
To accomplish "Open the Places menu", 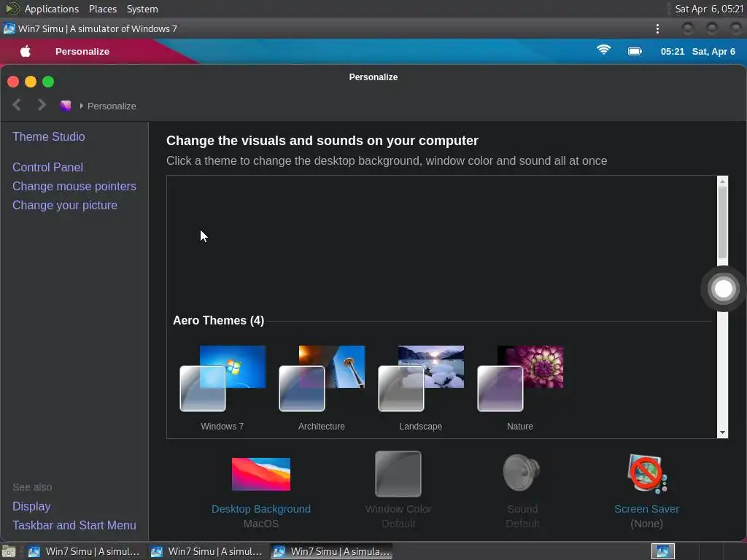I will coord(103,9).
